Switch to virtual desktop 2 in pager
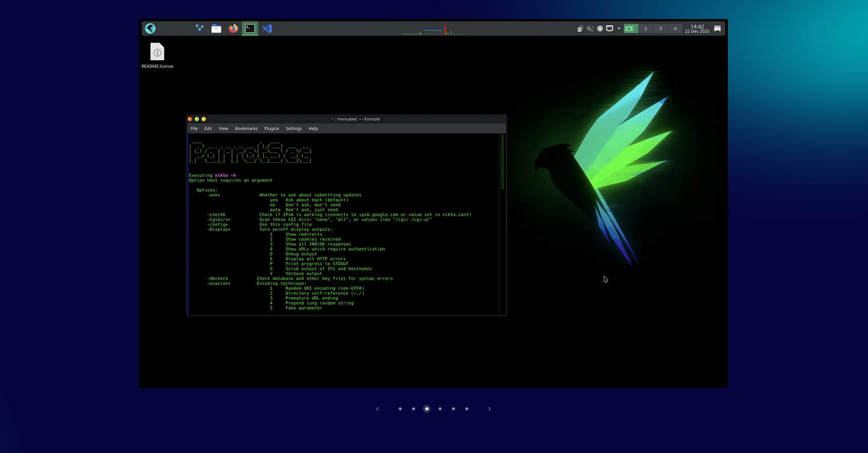Screen dimensions: 868x453 click(646, 28)
